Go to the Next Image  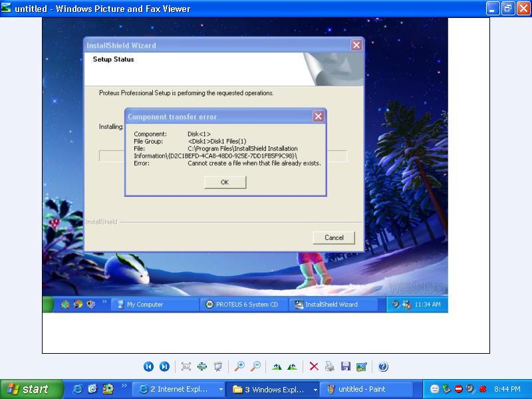click(164, 366)
